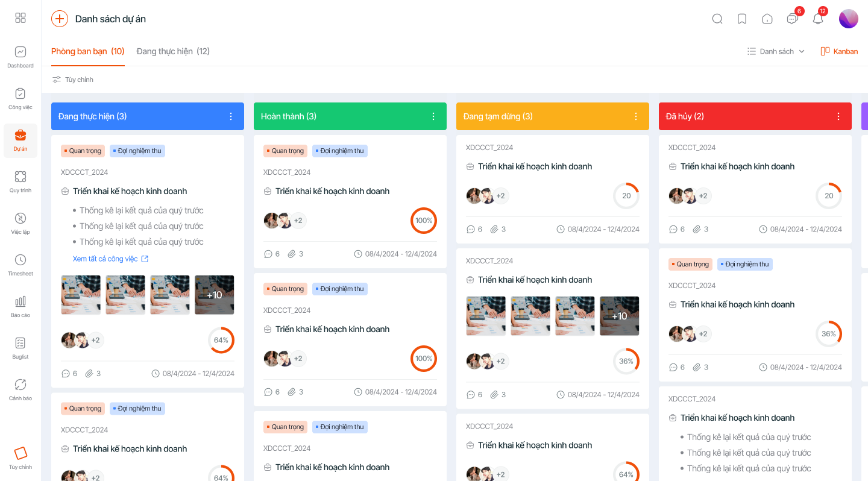
Task: Click the bookmark icon in header
Action: [x=742, y=19]
